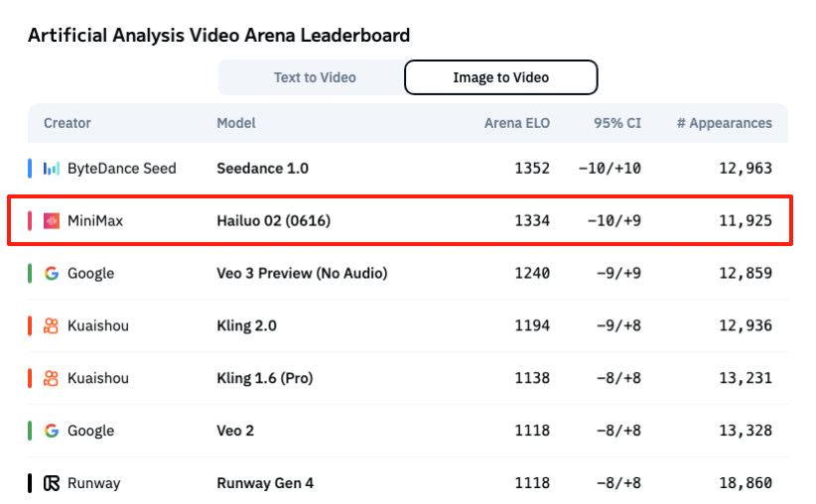
Task: Open the Seedance 1.0 model entry
Action: coord(262,169)
